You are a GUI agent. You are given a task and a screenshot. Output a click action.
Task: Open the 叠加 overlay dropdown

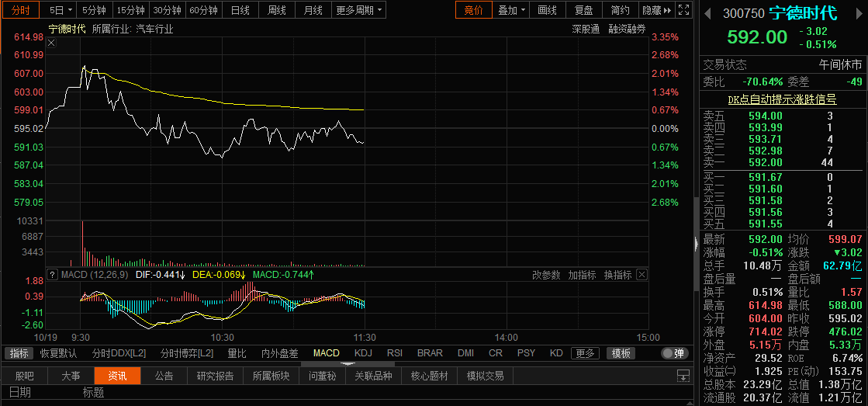click(x=512, y=11)
